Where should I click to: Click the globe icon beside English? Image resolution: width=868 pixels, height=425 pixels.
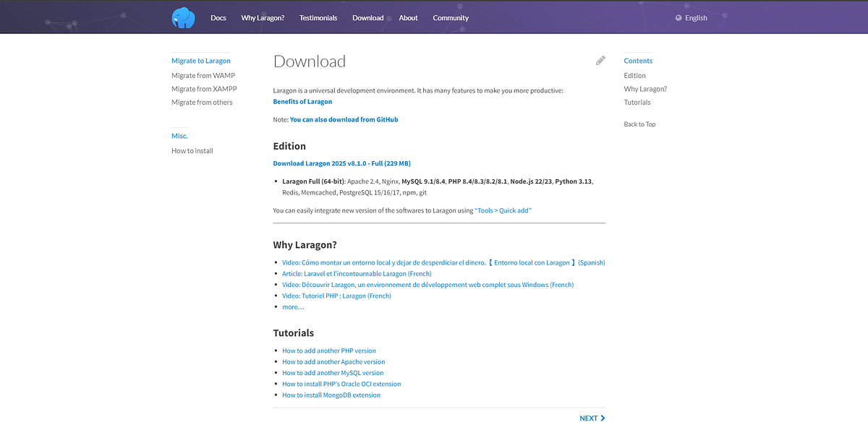coord(678,17)
